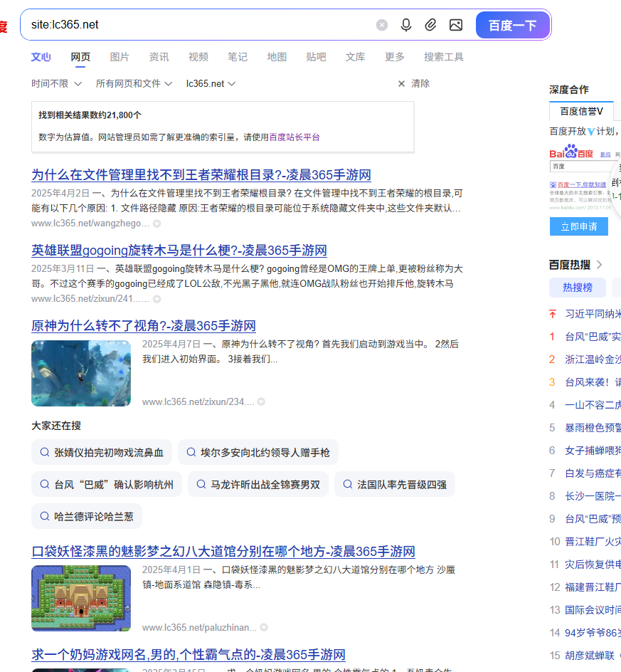Open 搜索工具 options

point(444,57)
